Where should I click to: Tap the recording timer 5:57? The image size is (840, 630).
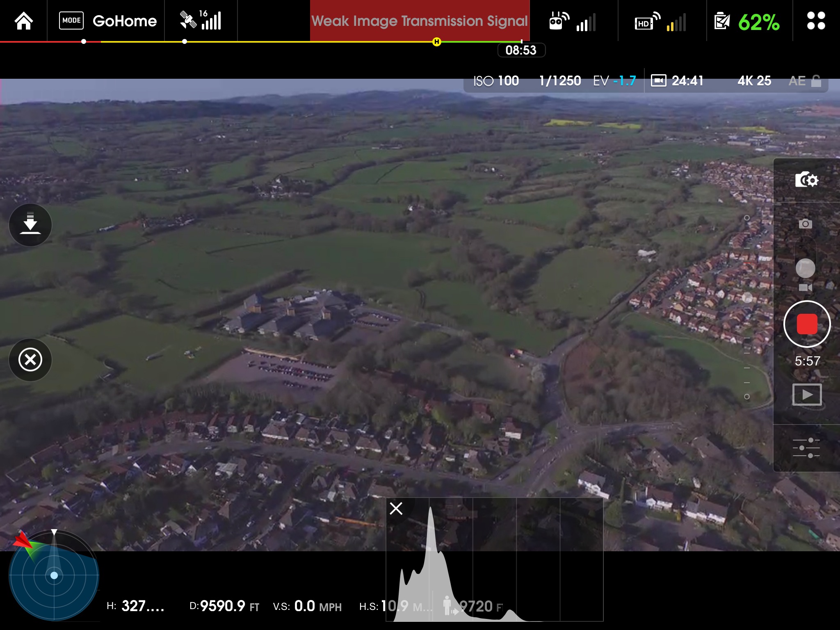click(807, 361)
